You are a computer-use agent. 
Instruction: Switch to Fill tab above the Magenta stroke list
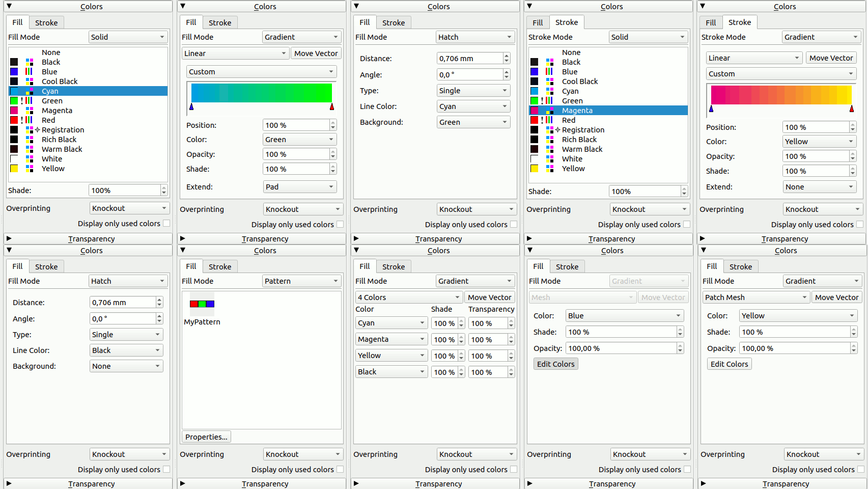pyautogui.click(x=538, y=23)
